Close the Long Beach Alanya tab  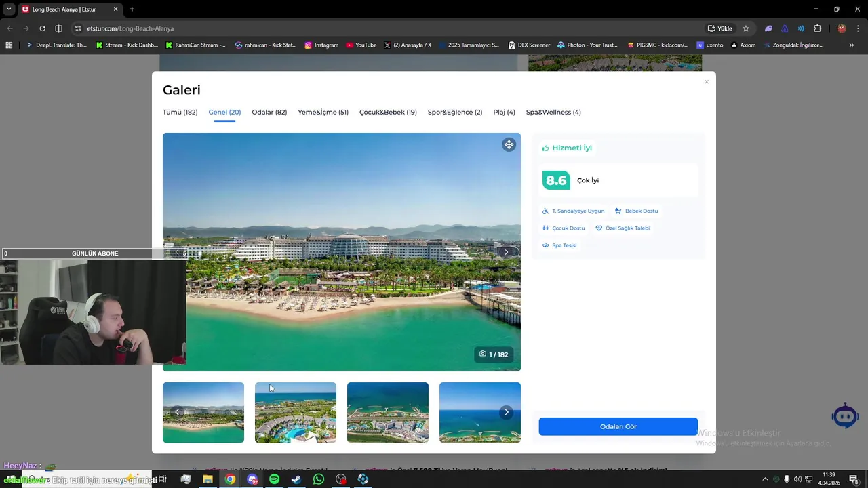coord(115,9)
